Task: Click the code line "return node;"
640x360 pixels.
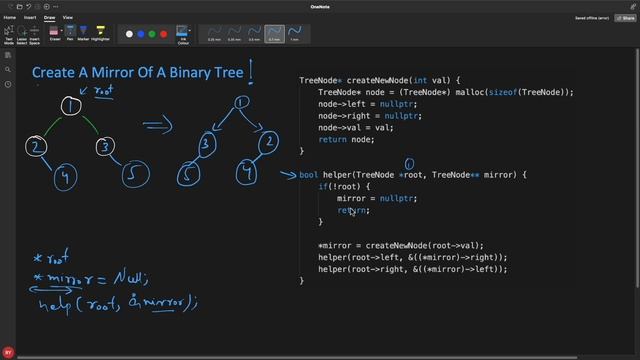Action: click(346, 140)
